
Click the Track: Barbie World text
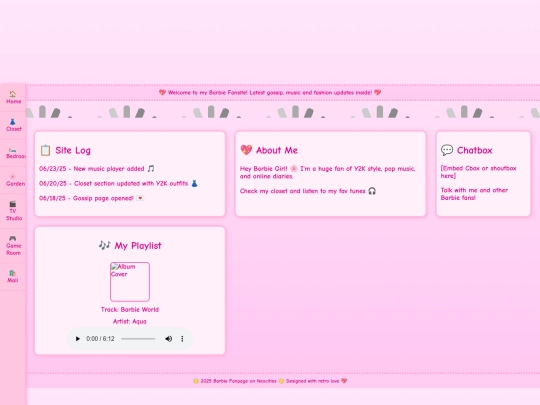(130, 310)
